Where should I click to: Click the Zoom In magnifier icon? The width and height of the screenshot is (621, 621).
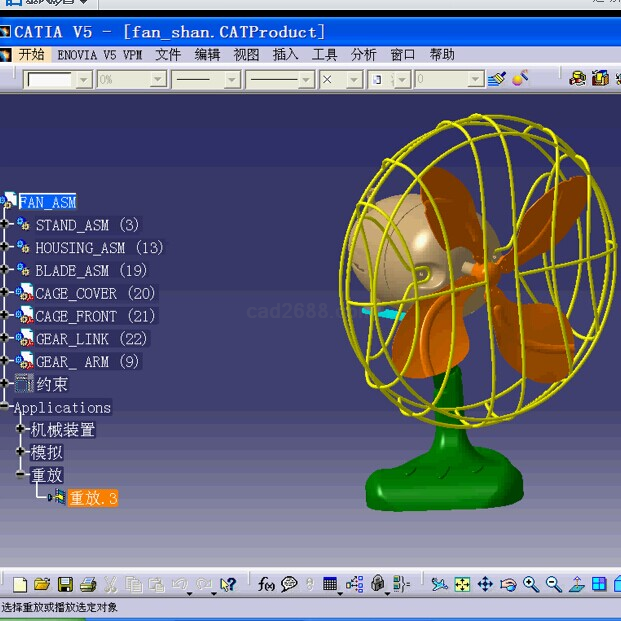[x=531, y=584]
